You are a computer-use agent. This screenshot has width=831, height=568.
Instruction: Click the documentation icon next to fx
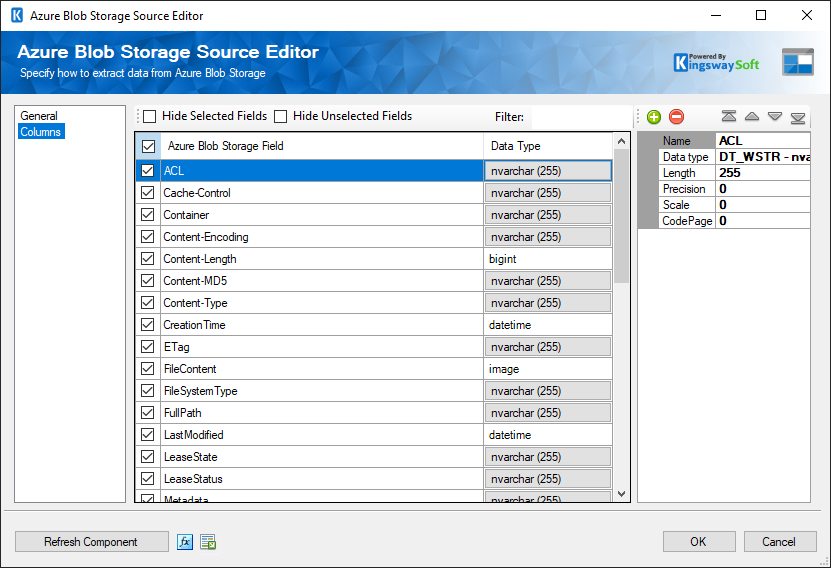[x=208, y=542]
